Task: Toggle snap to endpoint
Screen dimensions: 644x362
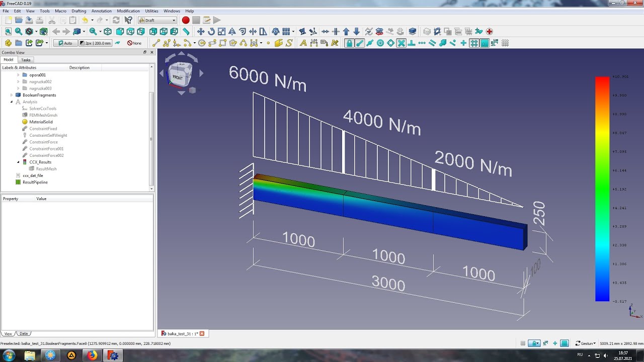Action: tap(360, 43)
